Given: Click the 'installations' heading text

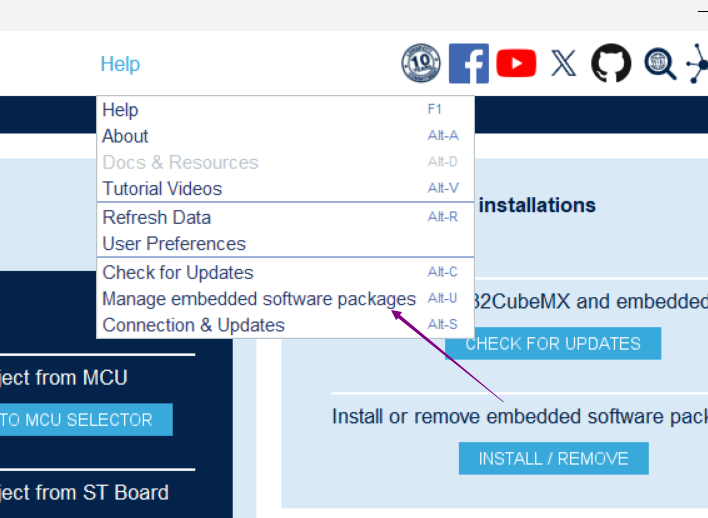Looking at the screenshot, I should (537, 205).
